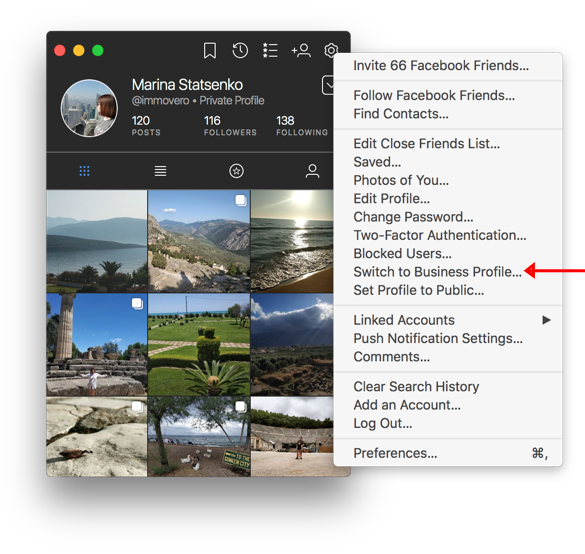The width and height of the screenshot is (585, 554).
Task: Open the settings gear icon
Action: pyautogui.click(x=331, y=50)
